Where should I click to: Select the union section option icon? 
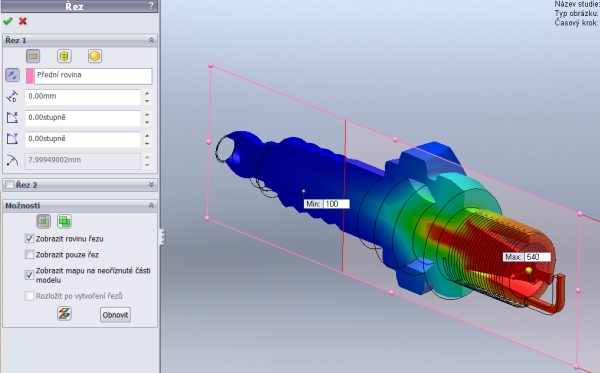[x=44, y=222]
